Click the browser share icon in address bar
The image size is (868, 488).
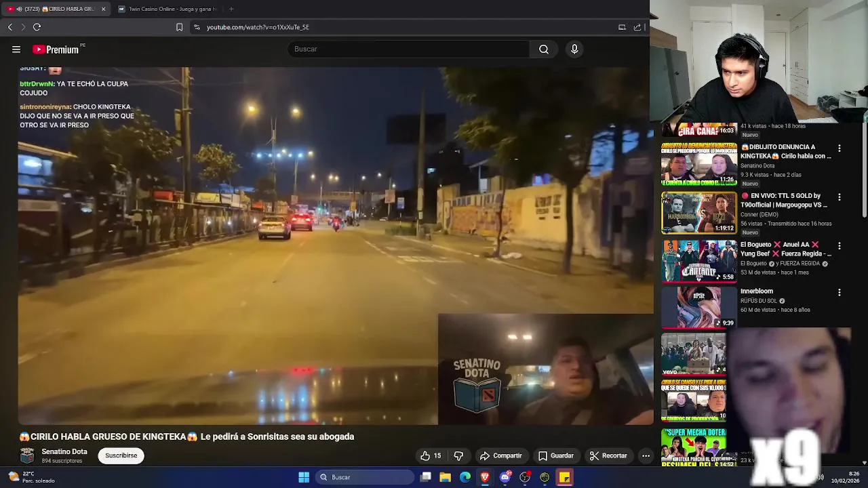coord(637,27)
